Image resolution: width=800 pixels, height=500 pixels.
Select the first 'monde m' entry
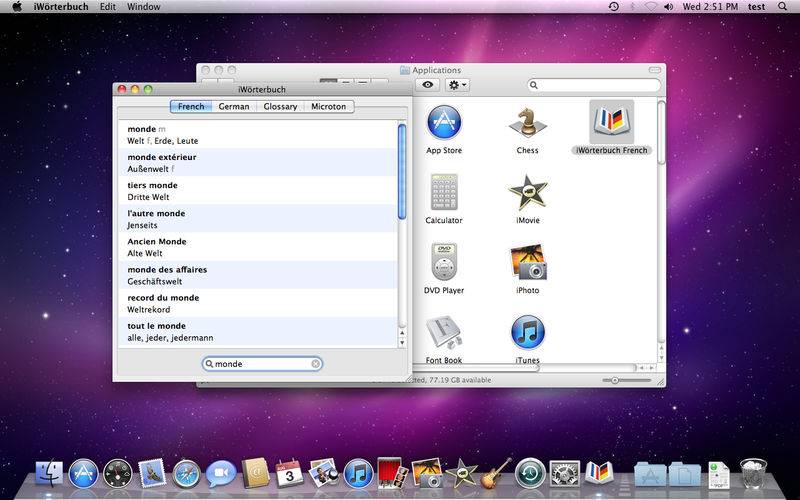[257, 135]
